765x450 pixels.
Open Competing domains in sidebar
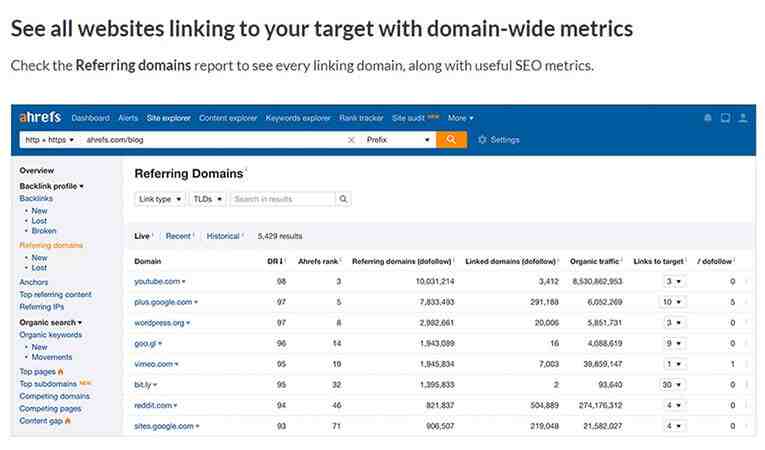point(55,396)
